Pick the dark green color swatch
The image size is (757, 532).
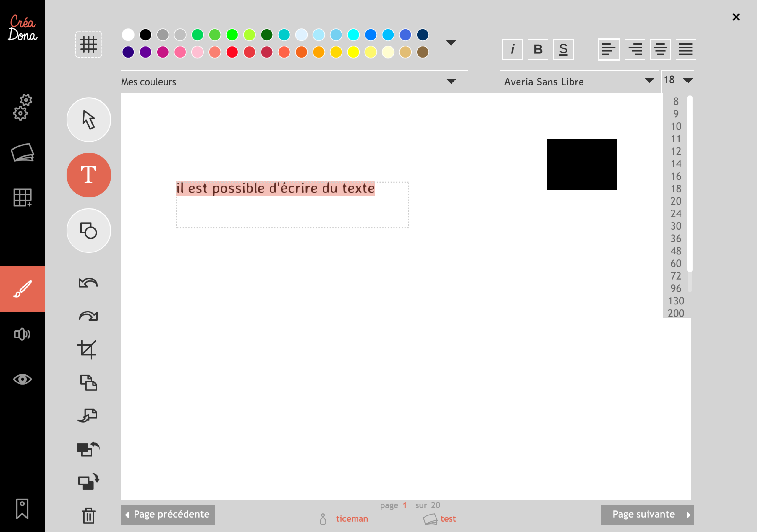click(267, 35)
